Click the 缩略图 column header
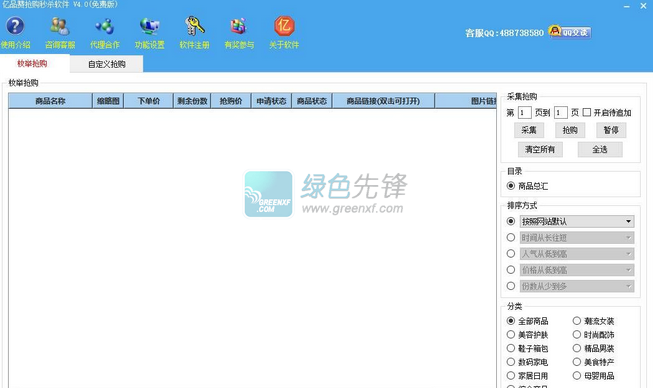The image size is (653, 388). point(108,101)
